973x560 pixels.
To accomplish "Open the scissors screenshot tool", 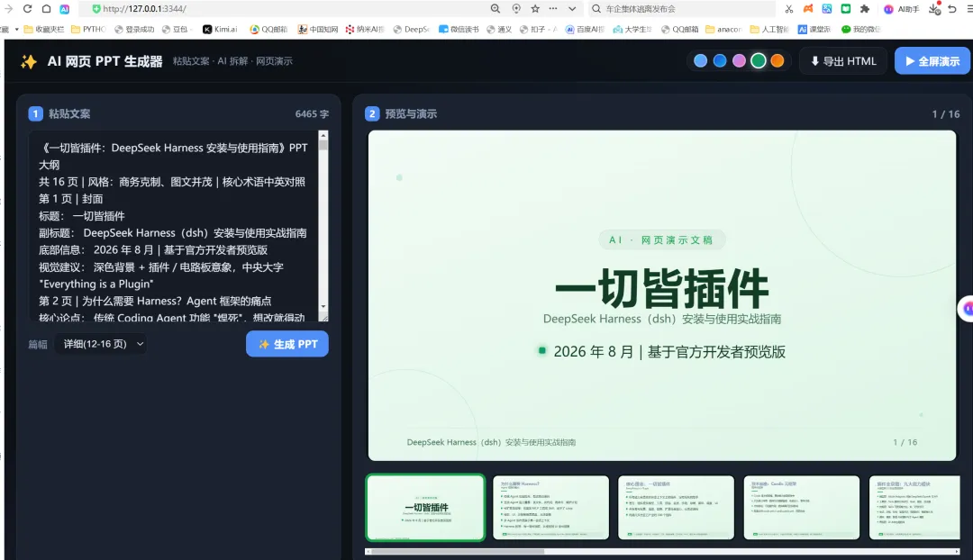I will [x=788, y=9].
